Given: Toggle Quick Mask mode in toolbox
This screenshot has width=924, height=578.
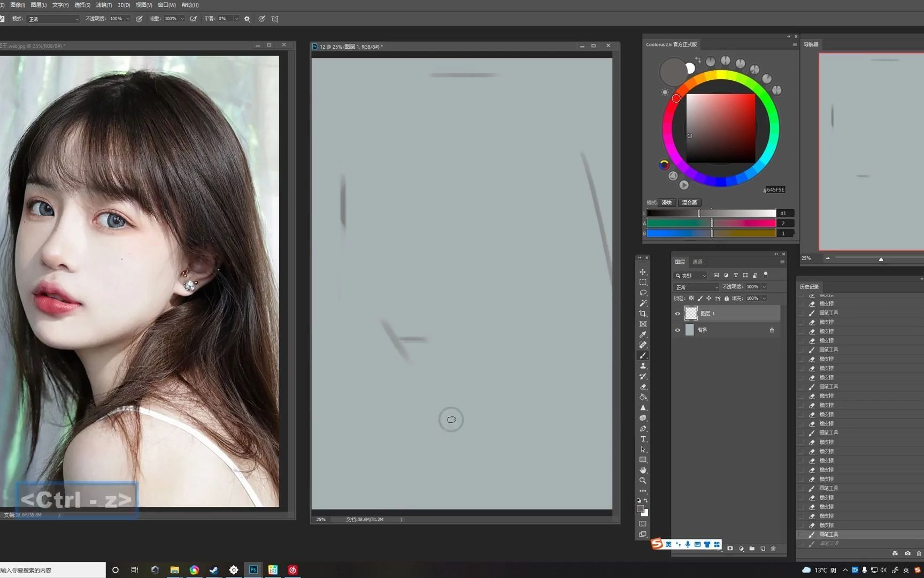Looking at the screenshot, I should (x=643, y=523).
